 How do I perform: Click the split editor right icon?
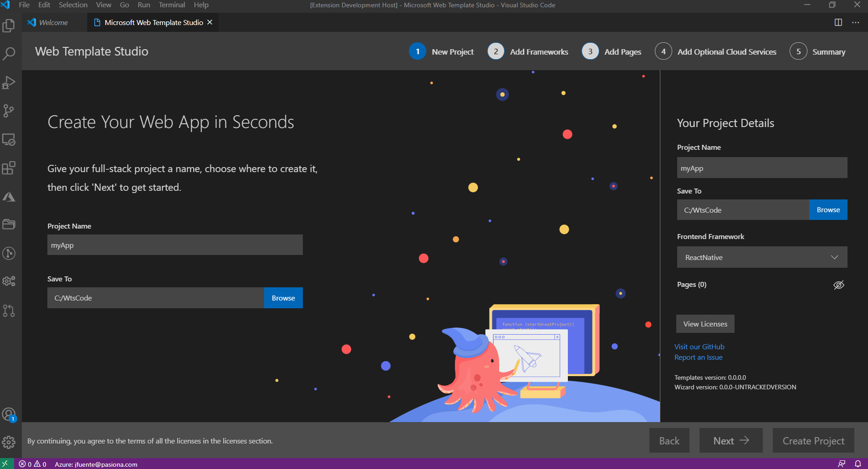tap(838, 22)
